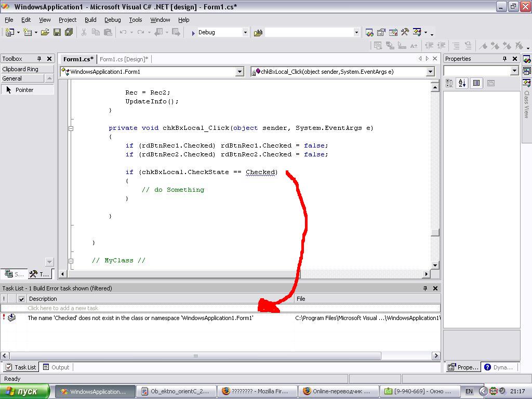Toggle auto-hide pin on the Toolbox panel
Image resolution: width=532 pixels, height=399 pixels.
tap(39, 59)
